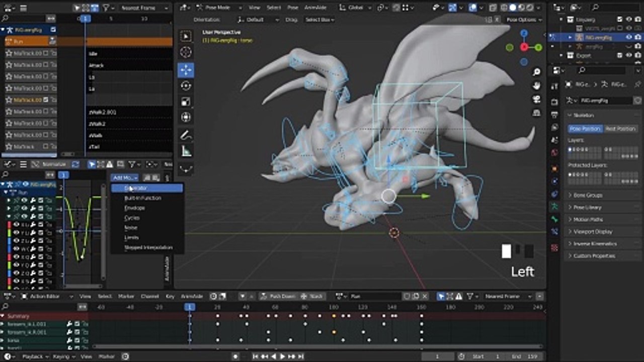
Task: Enable Rest Position in Skeleton panel
Action: tap(620, 129)
